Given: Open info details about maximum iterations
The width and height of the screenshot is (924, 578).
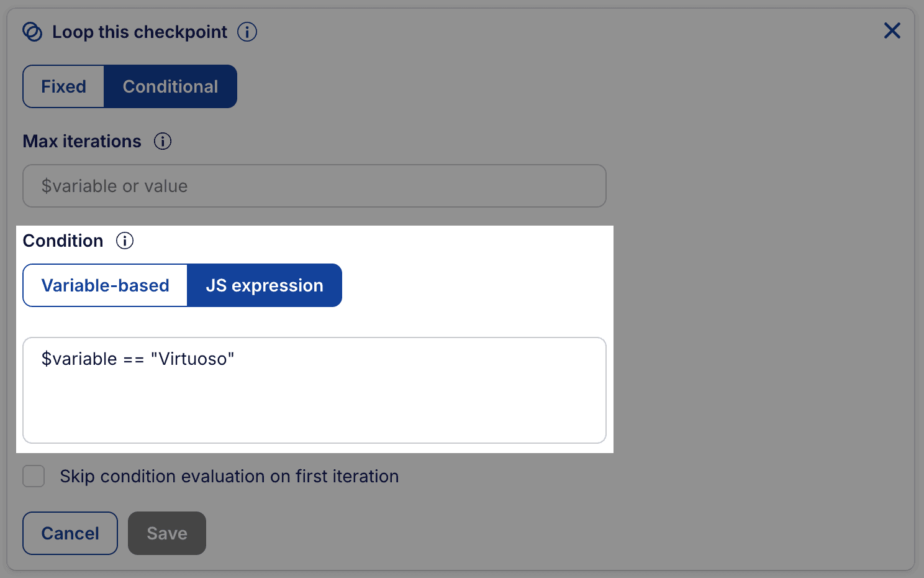Looking at the screenshot, I should (x=162, y=141).
